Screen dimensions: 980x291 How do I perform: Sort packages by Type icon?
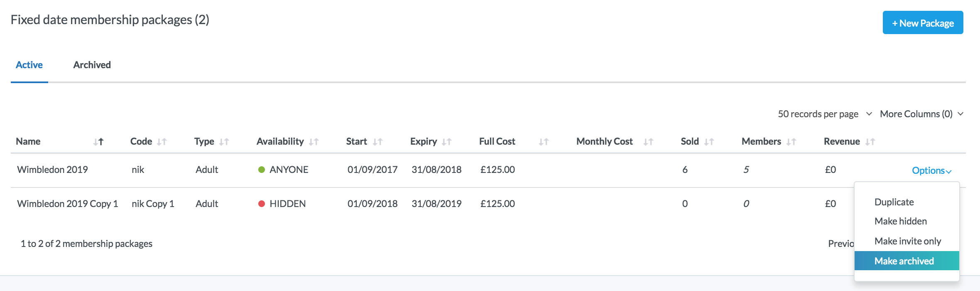click(224, 142)
